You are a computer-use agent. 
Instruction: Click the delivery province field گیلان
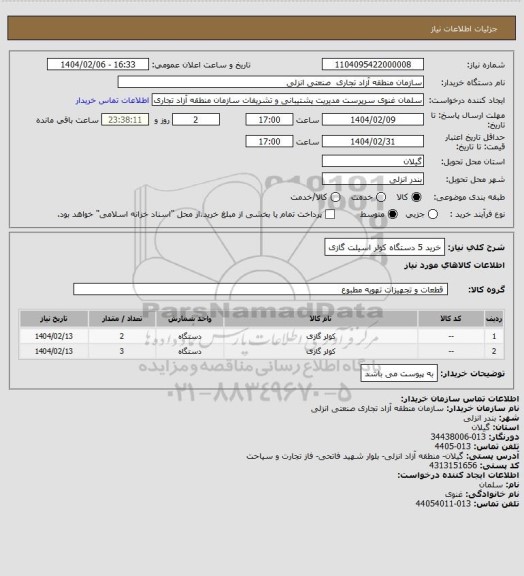[373, 161]
